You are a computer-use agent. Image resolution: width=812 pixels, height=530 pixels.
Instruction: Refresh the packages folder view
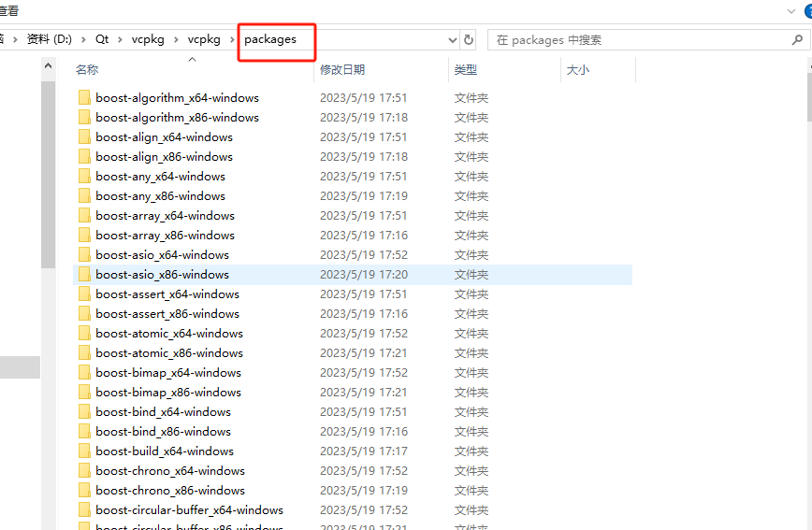coord(469,40)
